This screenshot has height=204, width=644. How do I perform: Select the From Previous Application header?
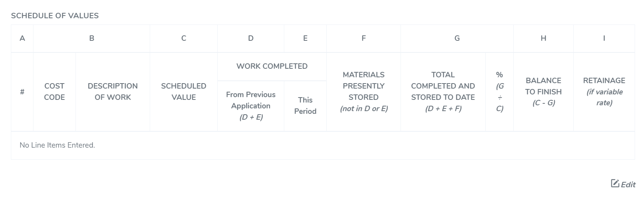coord(251,106)
